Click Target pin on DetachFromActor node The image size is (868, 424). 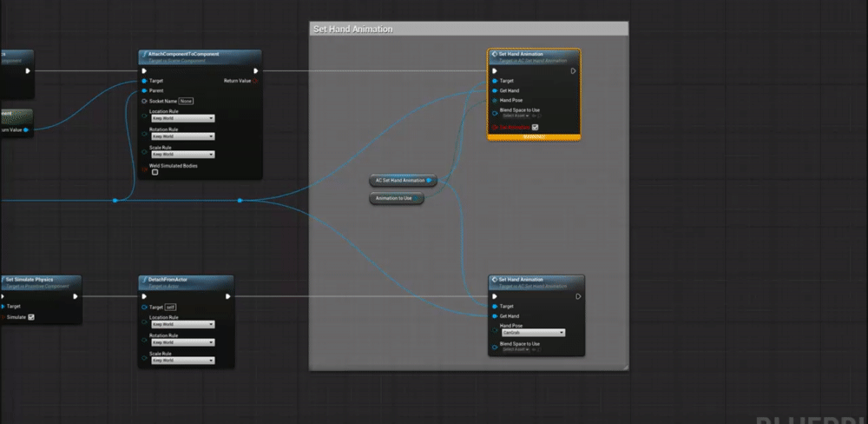[144, 307]
